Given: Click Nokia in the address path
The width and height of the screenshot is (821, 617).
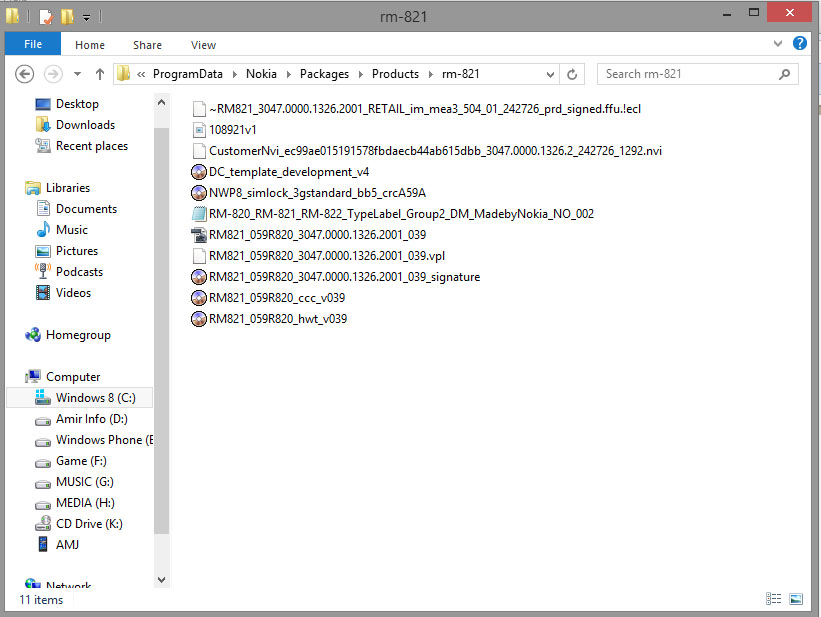Looking at the screenshot, I should point(261,74).
